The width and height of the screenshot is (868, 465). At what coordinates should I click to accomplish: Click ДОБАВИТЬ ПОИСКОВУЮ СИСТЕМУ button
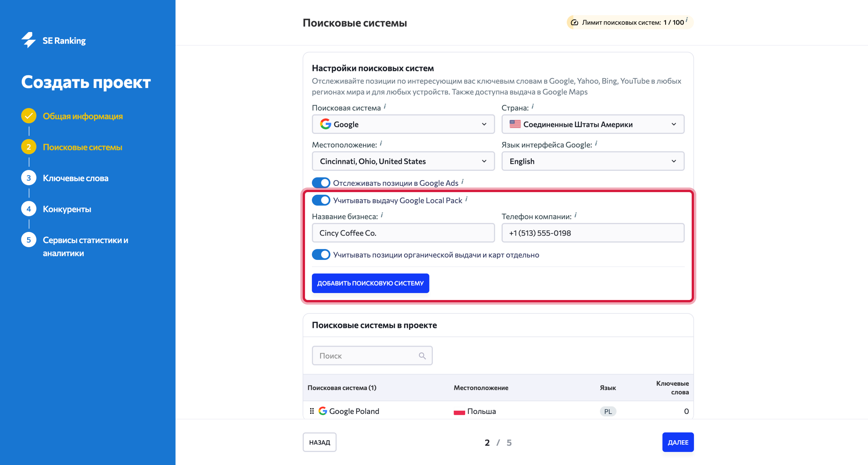[370, 283]
